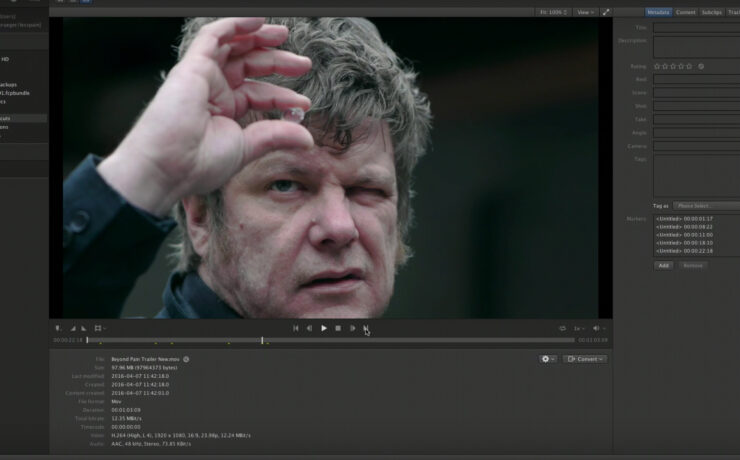Viewport: 740px width, 460px height.
Task: Step forward one frame
Action: point(352,328)
